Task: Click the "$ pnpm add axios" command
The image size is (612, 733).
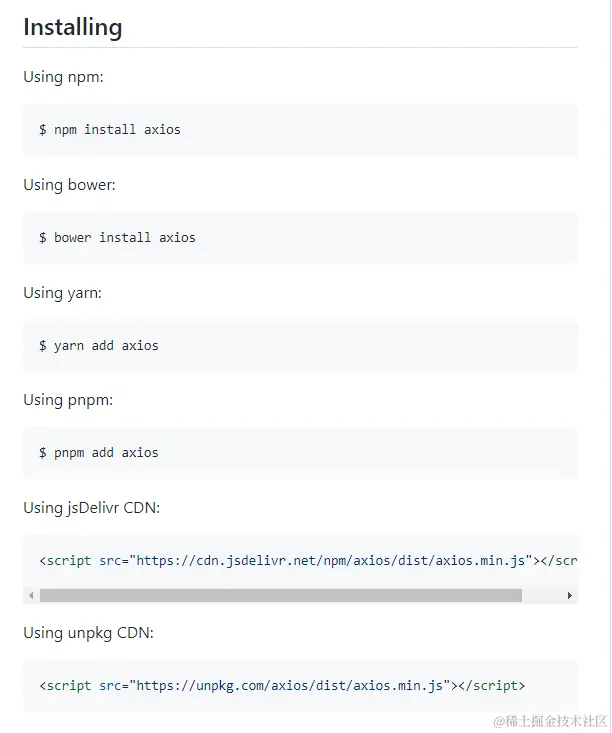Action: click(99, 453)
